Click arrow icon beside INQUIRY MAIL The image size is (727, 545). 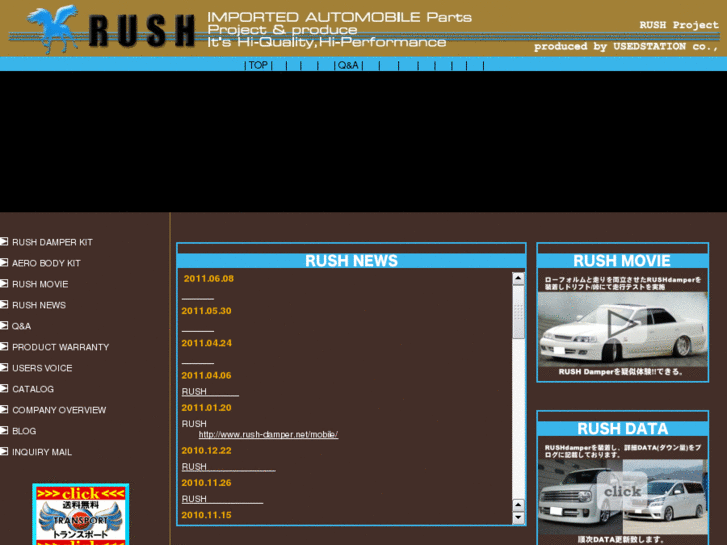tap(4, 451)
